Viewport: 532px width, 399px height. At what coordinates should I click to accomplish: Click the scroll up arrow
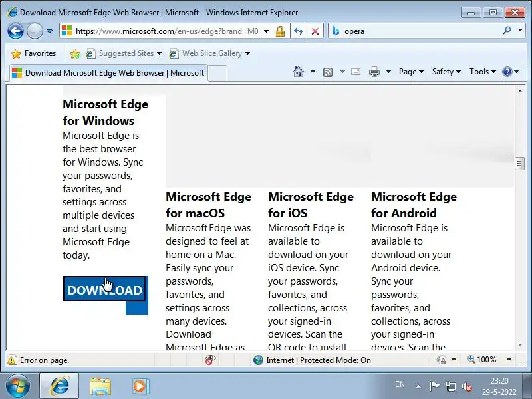click(x=520, y=91)
